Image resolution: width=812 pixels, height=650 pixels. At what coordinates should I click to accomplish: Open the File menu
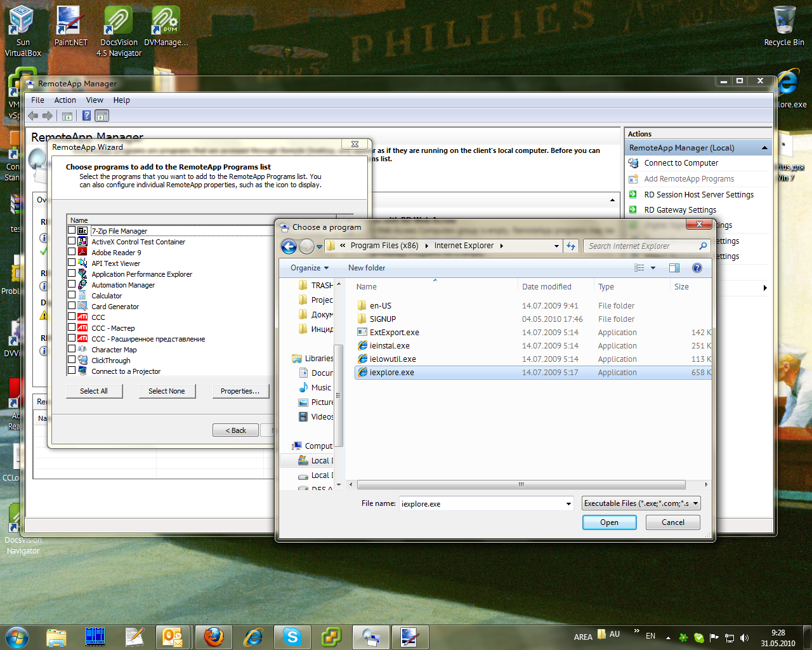tap(38, 100)
